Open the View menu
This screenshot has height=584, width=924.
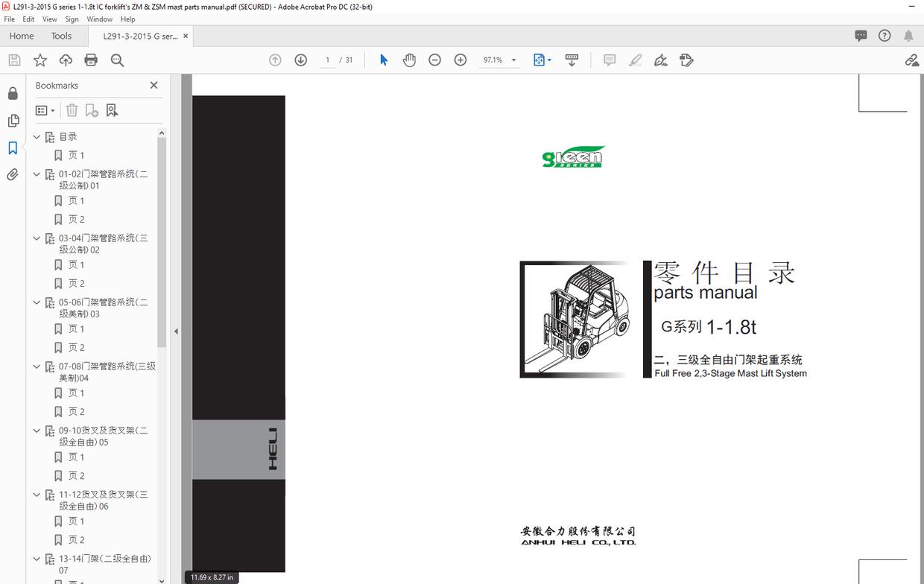tap(49, 19)
